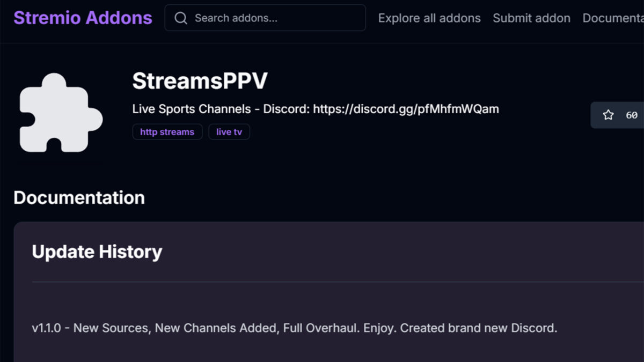Click the Update History heading
This screenshot has width=644, height=362.
tap(97, 252)
